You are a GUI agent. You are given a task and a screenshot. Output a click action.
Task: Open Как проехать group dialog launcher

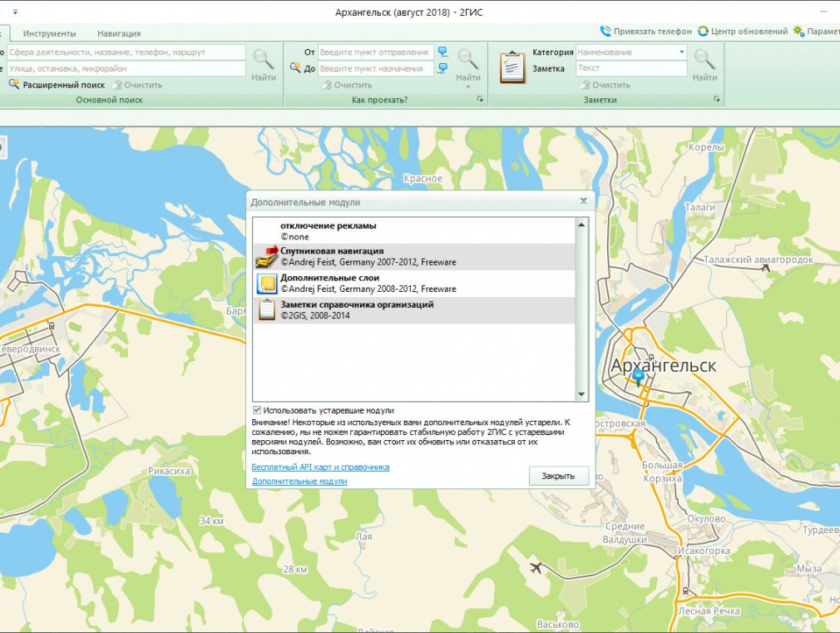[x=480, y=99]
